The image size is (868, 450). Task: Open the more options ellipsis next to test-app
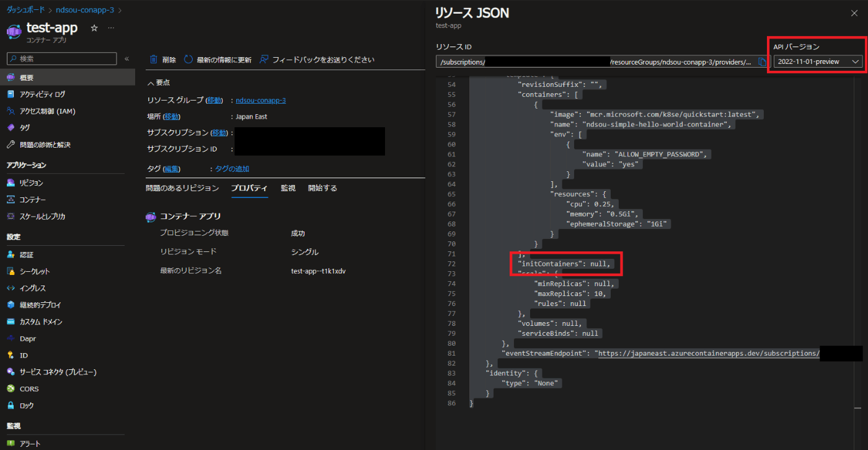click(111, 28)
